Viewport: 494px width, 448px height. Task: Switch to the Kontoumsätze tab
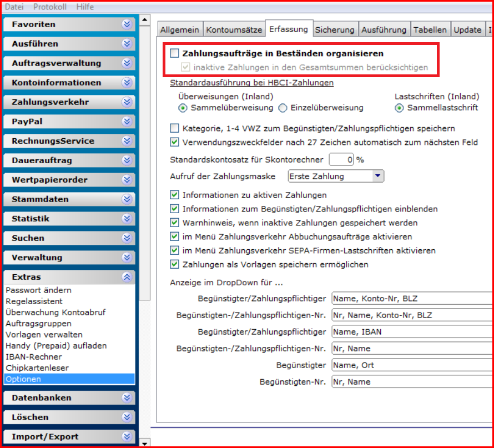pyautogui.click(x=234, y=29)
